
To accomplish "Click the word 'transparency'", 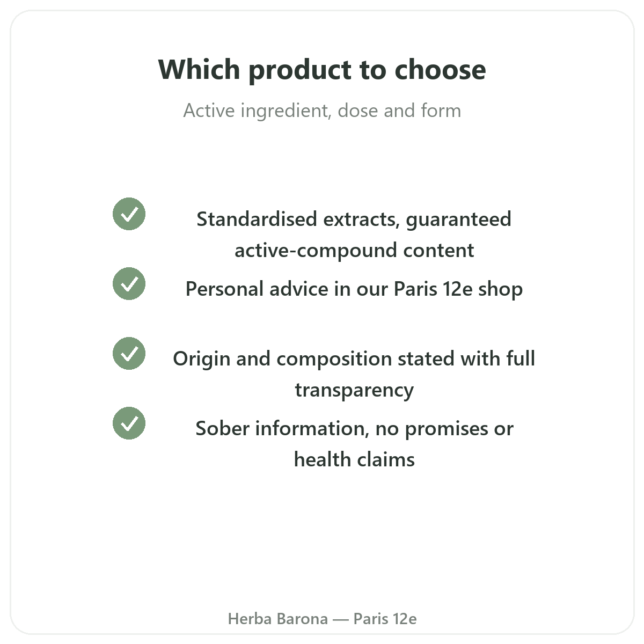I will 354,390.
